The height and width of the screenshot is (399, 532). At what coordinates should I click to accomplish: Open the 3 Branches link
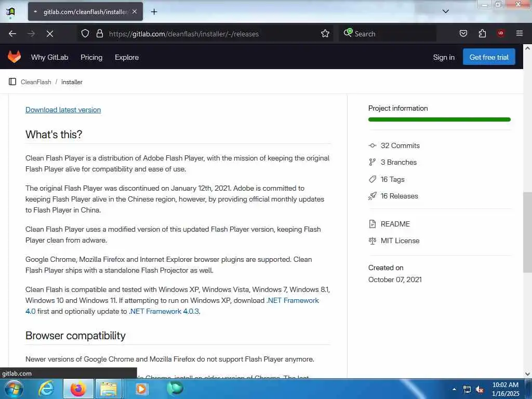click(x=398, y=162)
